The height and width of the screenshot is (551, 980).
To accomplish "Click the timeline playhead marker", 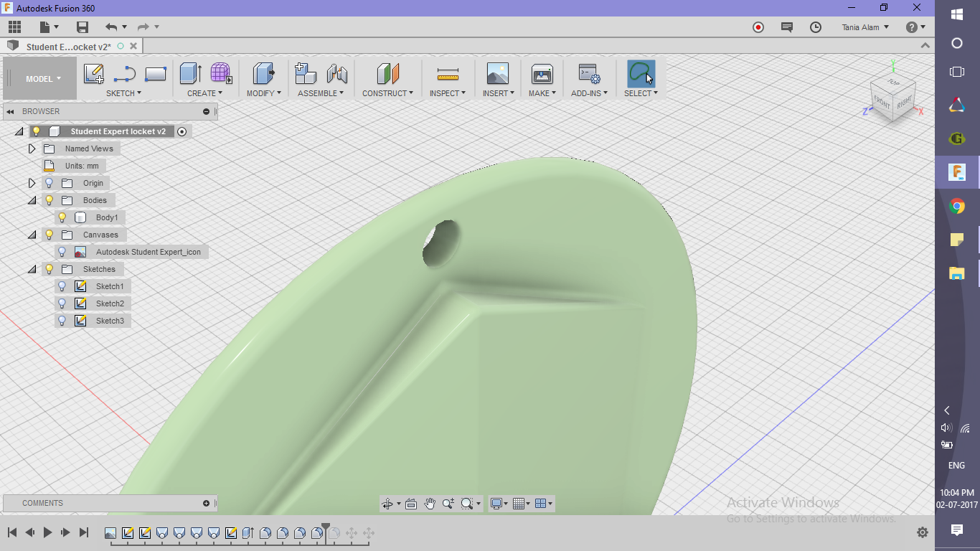I will pos(325,531).
